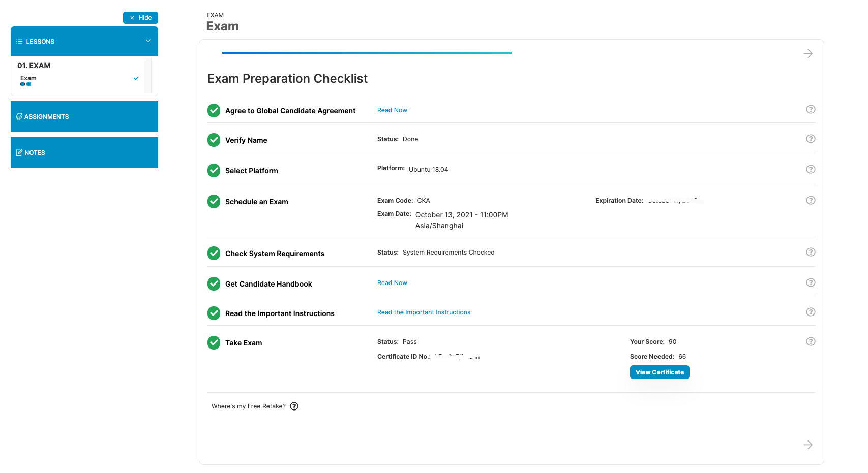Open help icon for Check System Requirements
This screenshot has height=473, width=868.
[x=811, y=252]
